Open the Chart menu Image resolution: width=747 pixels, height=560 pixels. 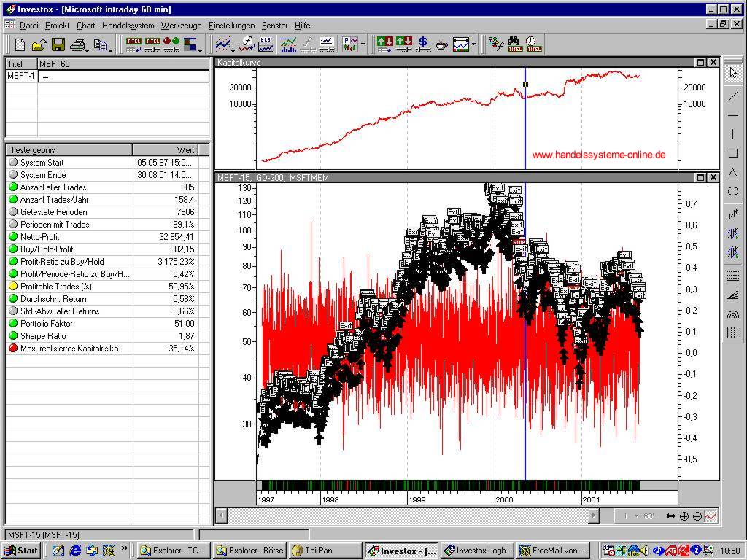86,26
